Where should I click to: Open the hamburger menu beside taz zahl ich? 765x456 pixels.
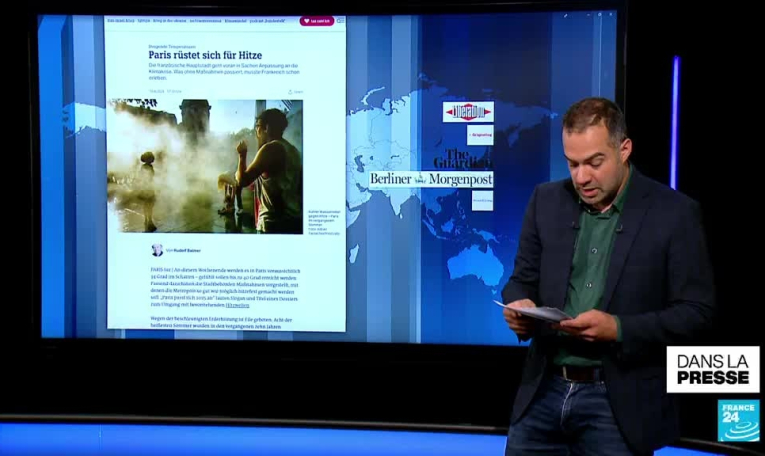[340, 20]
